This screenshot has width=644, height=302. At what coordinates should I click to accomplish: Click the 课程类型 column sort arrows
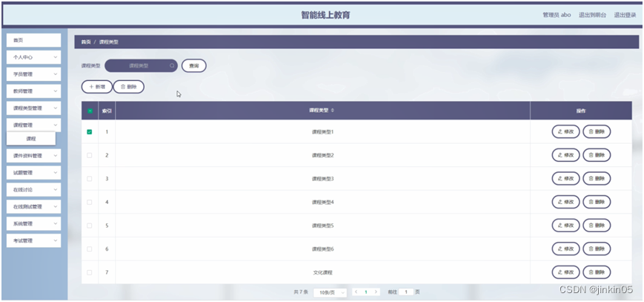[332, 111]
